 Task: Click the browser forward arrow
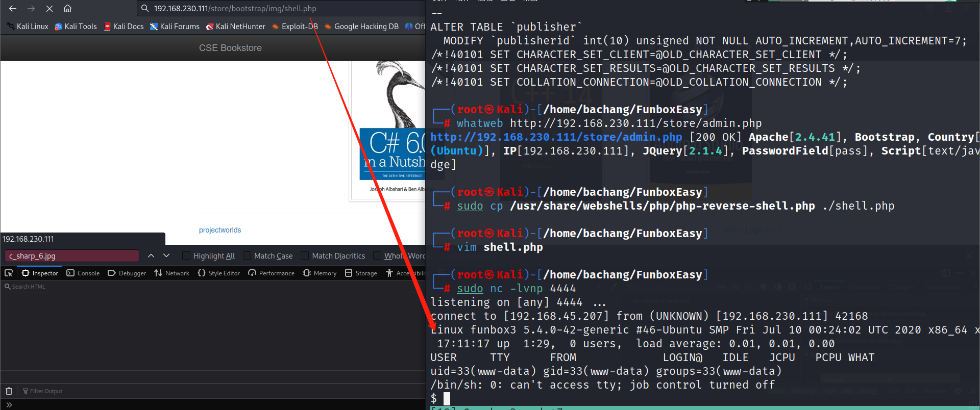point(31,9)
